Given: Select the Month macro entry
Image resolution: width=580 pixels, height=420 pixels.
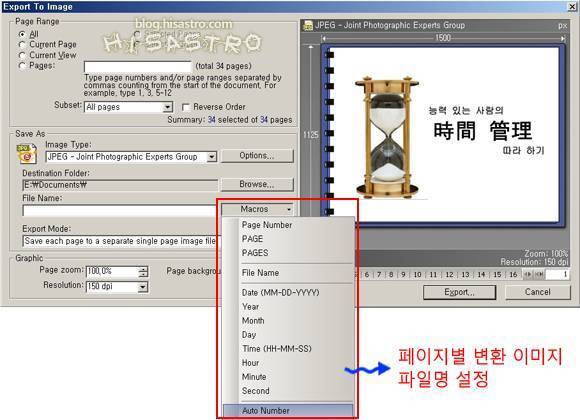Looking at the screenshot, I should tap(253, 321).
